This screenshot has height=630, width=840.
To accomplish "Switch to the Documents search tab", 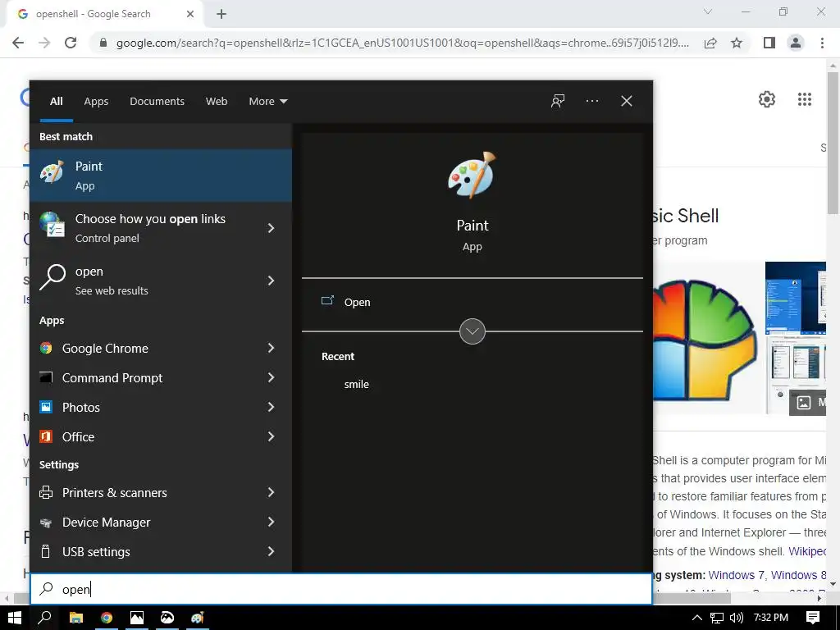I will tap(157, 101).
